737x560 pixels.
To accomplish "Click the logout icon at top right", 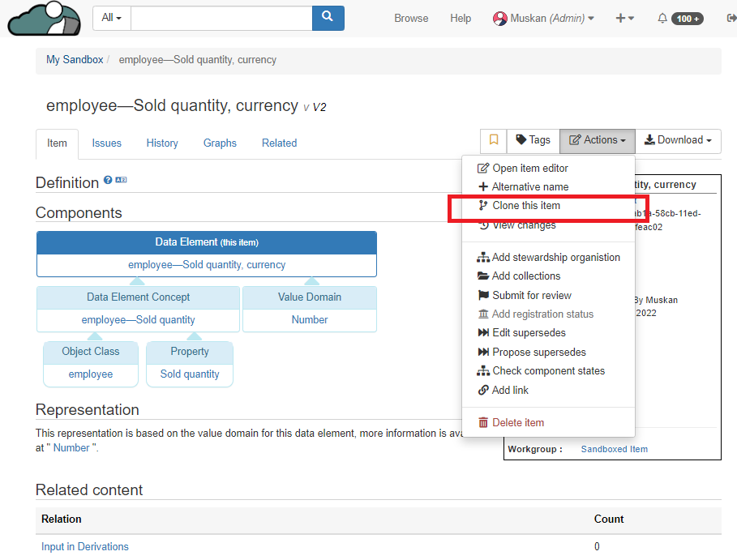I will click(731, 18).
